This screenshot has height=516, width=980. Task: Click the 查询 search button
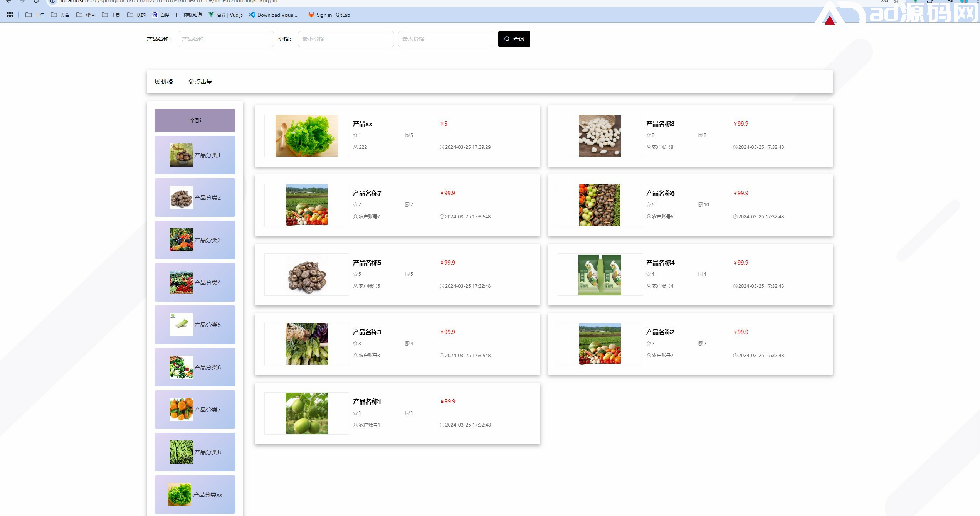514,39
